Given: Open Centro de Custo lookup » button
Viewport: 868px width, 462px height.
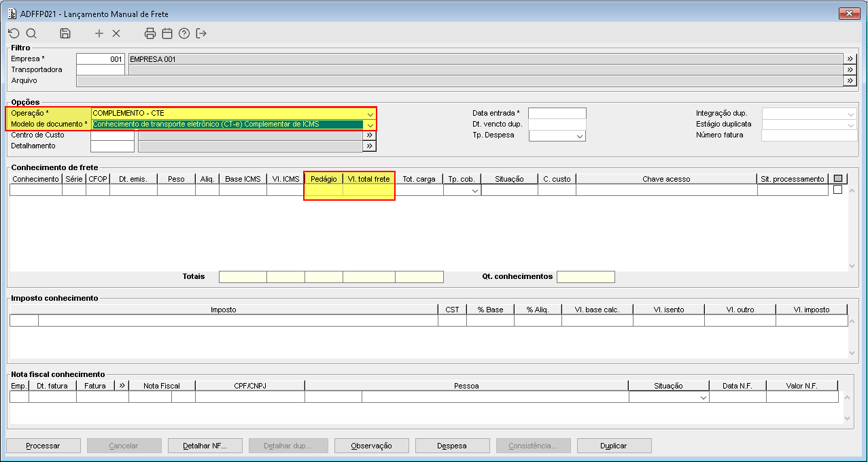Looking at the screenshot, I should coord(370,135).
